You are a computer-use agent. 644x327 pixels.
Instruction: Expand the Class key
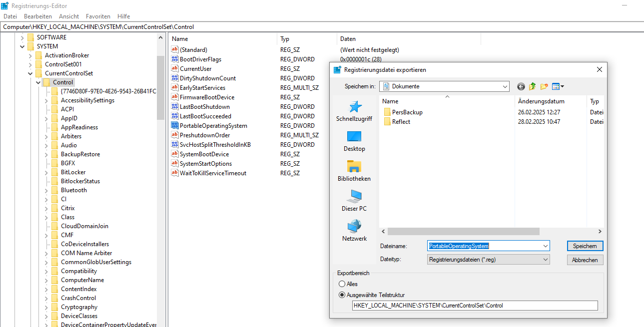click(x=46, y=217)
